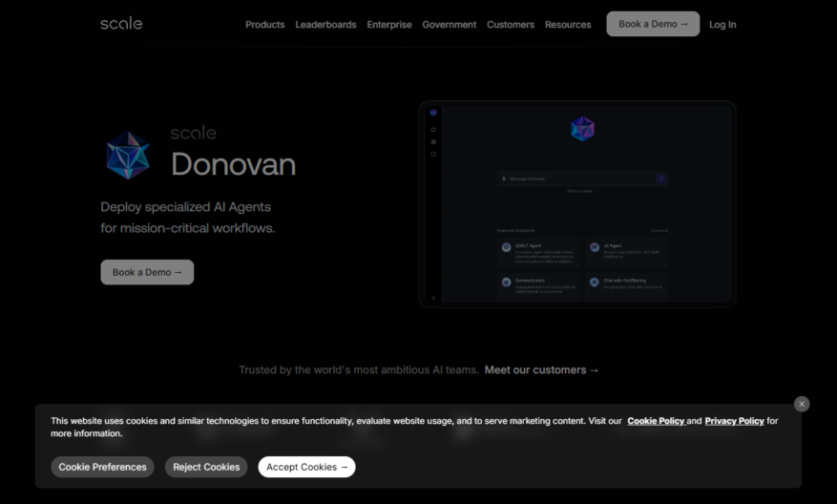837x504 pixels.
Task: Open the Government menu item
Action: coord(449,25)
